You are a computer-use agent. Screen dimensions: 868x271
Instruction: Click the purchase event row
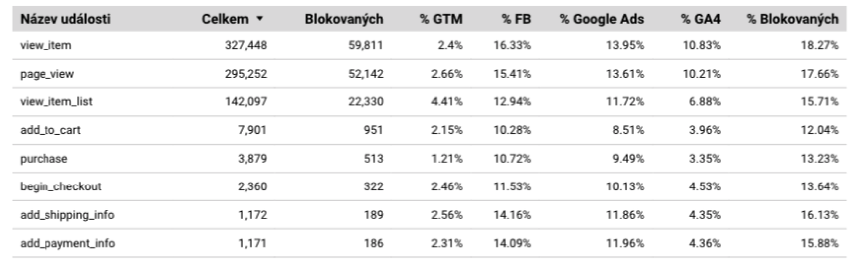(43, 159)
